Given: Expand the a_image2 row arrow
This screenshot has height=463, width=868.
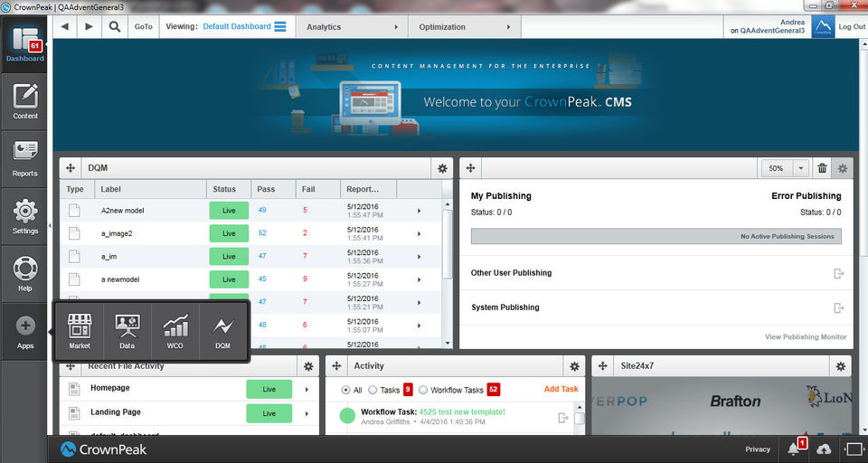Looking at the screenshot, I should pyautogui.click(x=419, y=233).
